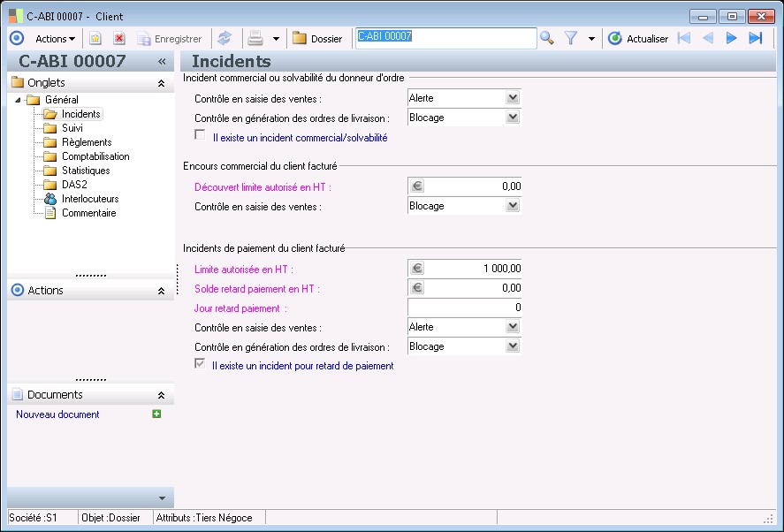Viewport: 784px width, 532px height.
Task: Collapse the Documents panel section
Action: tap(161, 395)
